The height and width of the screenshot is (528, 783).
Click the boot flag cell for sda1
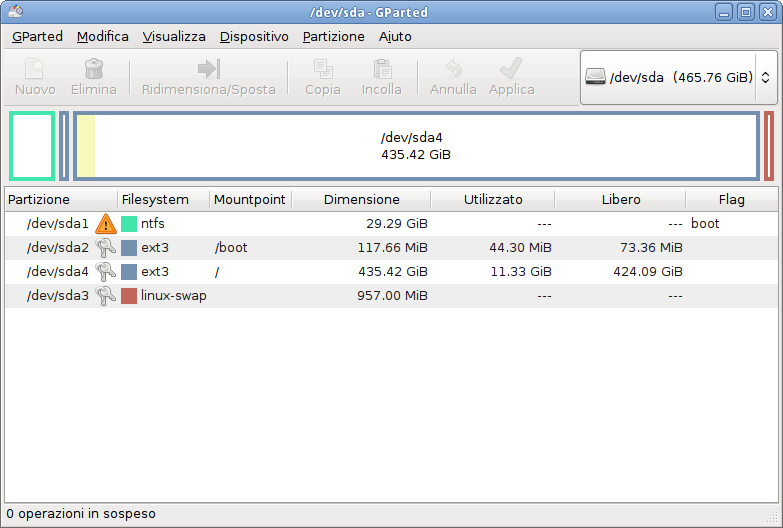[705, 223]
